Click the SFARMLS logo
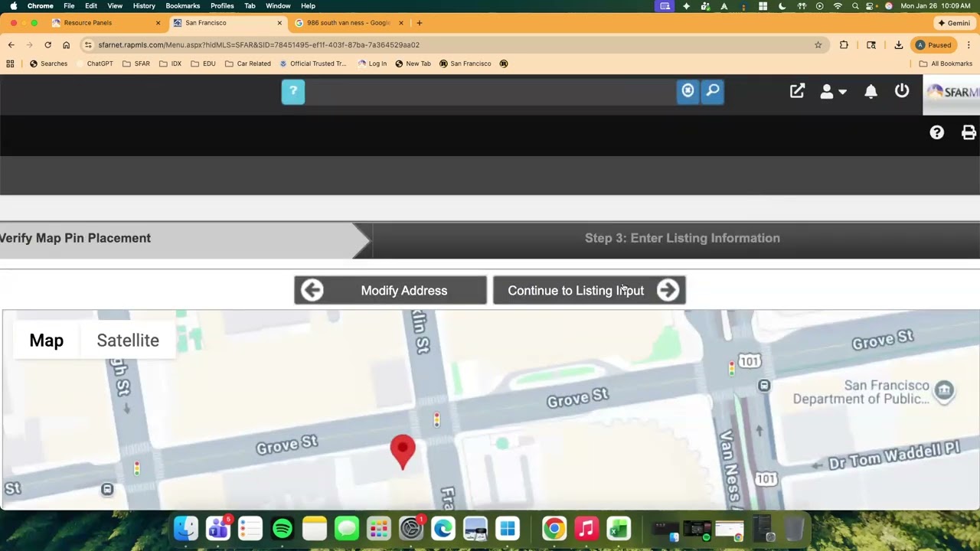 [952, 93]
